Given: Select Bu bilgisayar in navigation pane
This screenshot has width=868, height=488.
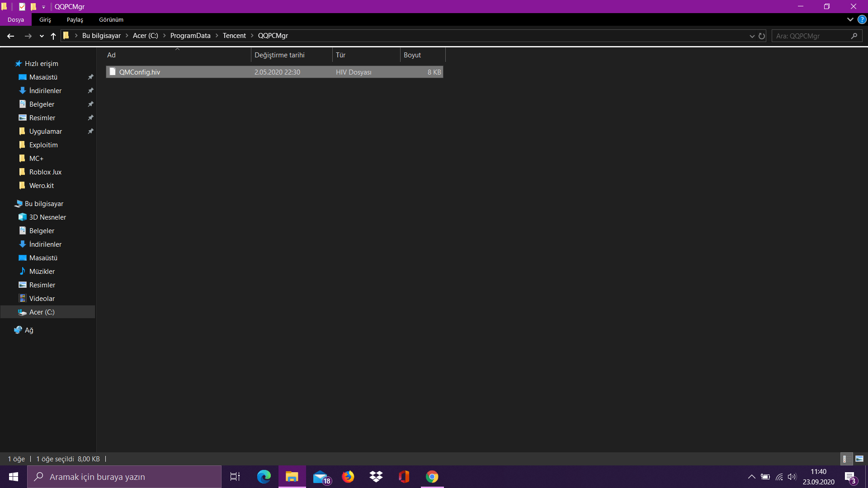Looking at the screenshot, I should (44, 204).
